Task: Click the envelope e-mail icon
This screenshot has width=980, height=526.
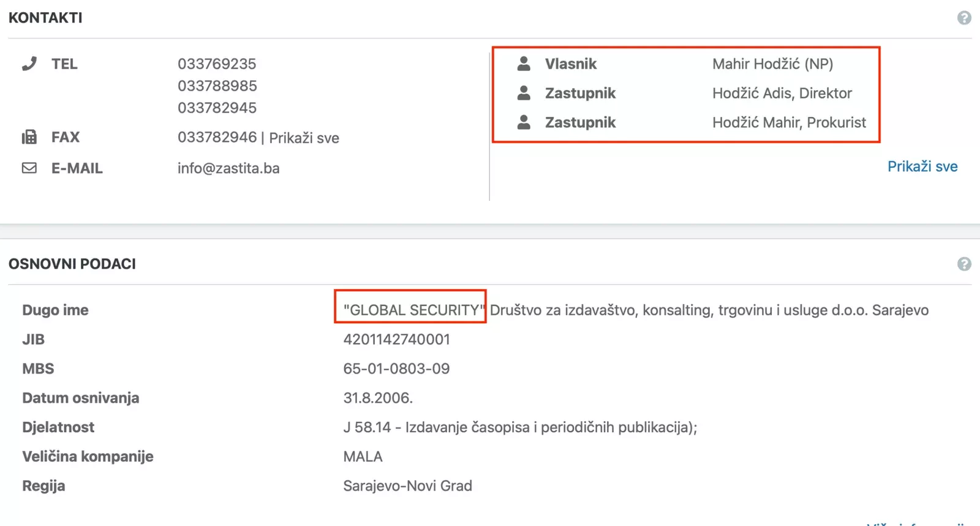Action: (x=29, y=168)
